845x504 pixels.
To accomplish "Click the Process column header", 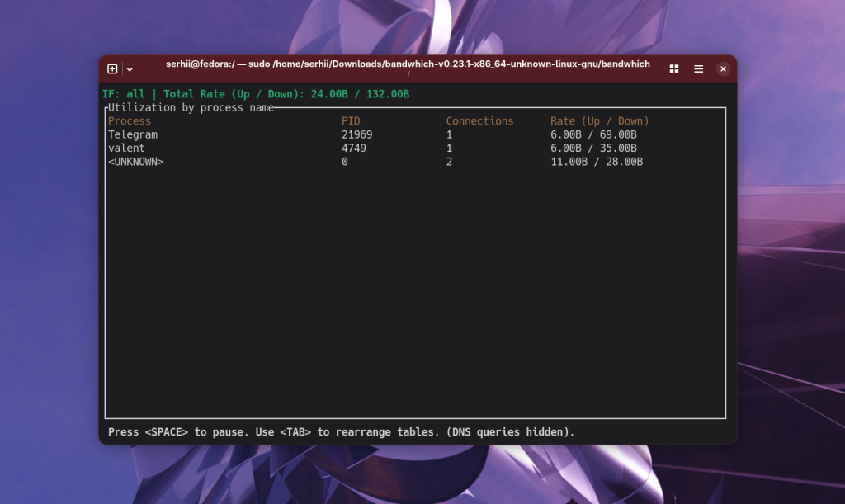I will click(130, 121).
